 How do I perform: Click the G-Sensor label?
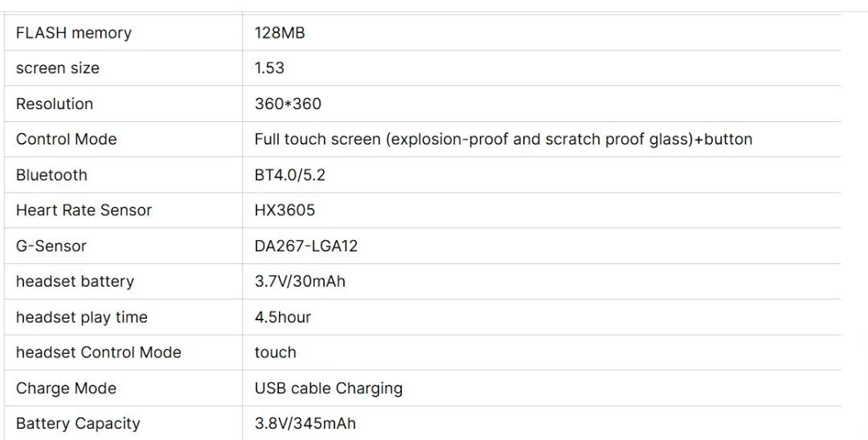pyautogui.click(x=51, y=246)
